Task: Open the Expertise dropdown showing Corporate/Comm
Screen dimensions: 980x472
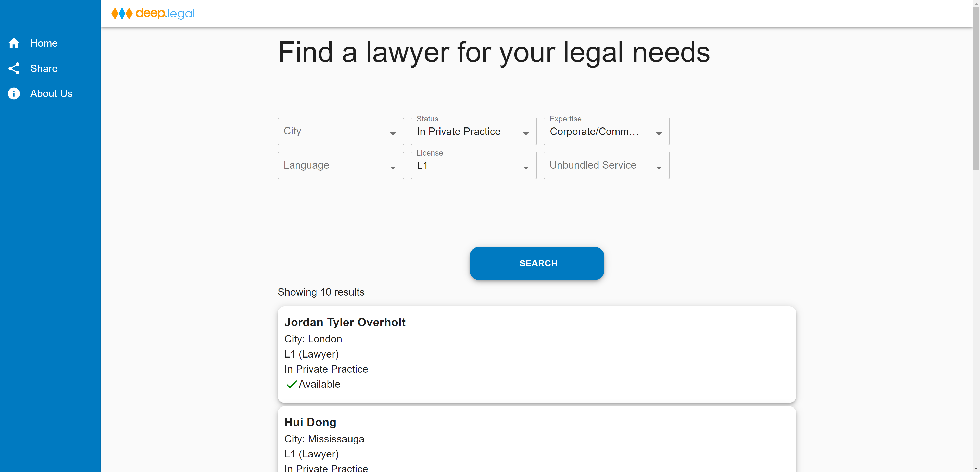Action: click(606, 131)
